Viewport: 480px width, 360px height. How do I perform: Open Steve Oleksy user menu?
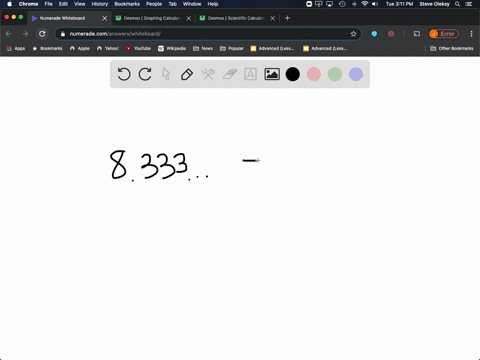434,4
